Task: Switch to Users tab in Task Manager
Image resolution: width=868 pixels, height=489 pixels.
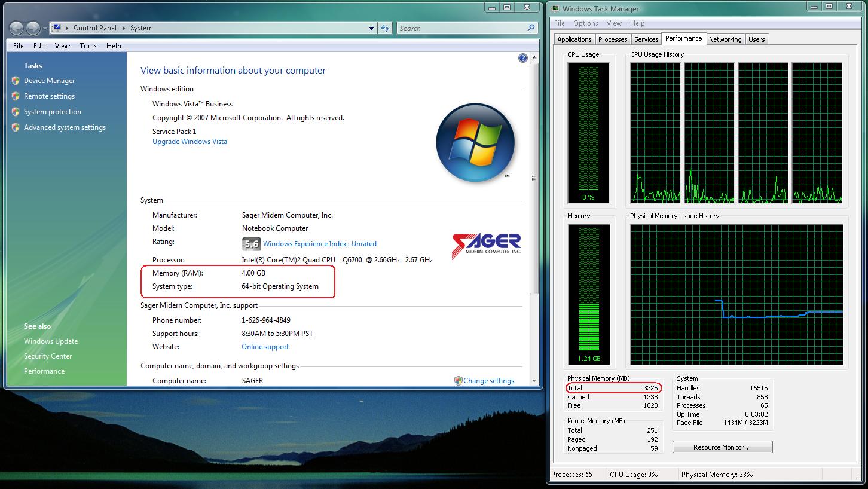Action: pyautogui.click(x=757, y=39)
